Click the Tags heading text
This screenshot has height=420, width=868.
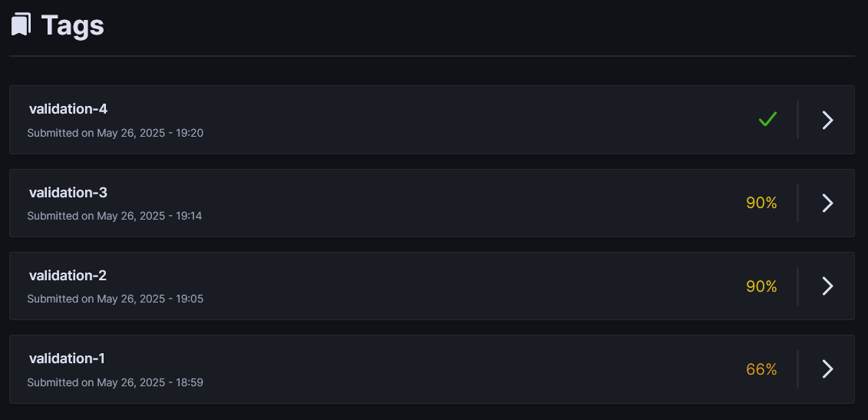coord(73,25)
